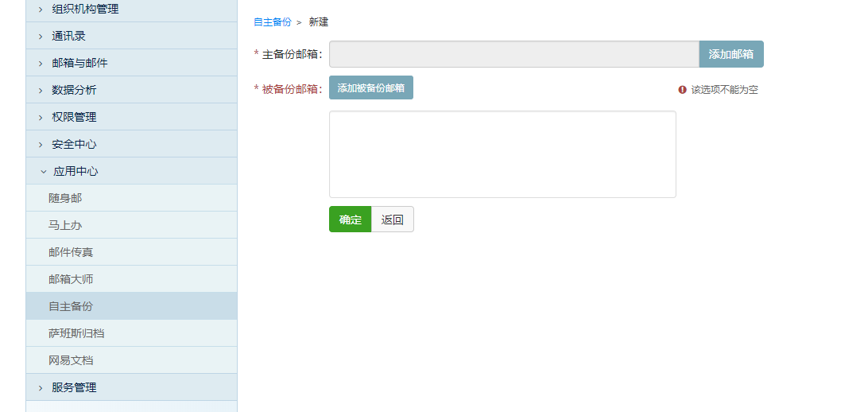The width and height of the screenshot is (868, 412).
Task: Expand the 服务管理 sidebar section
Action: pyautogui.click(x=74, y=387)
